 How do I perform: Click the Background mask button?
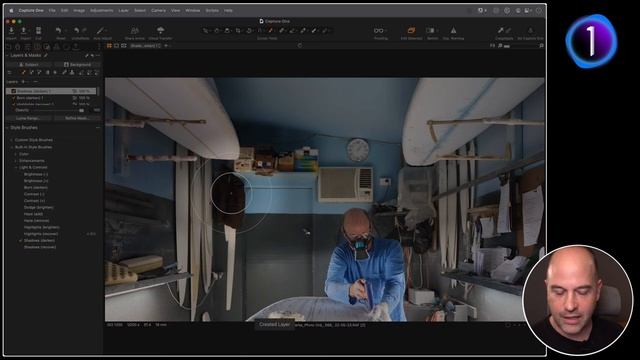coord(77,64)
